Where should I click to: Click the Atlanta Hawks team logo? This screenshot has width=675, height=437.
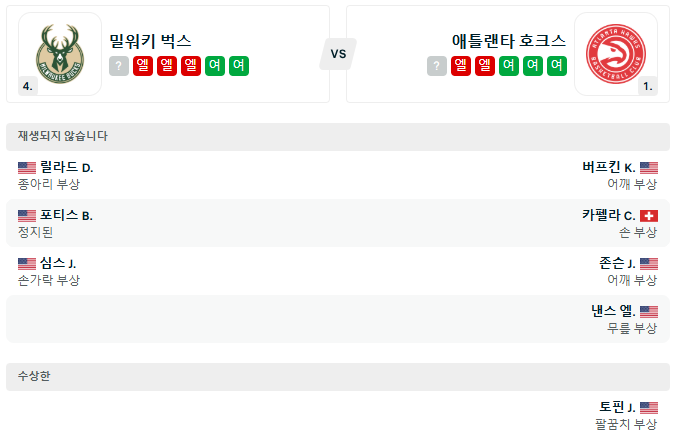(x=615, y=53)
